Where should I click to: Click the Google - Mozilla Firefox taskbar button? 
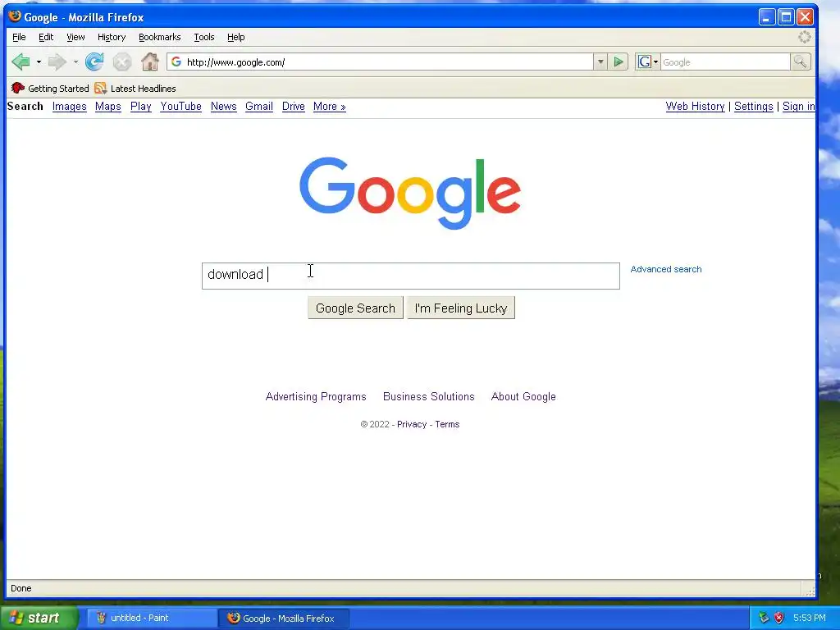point(284,618)
